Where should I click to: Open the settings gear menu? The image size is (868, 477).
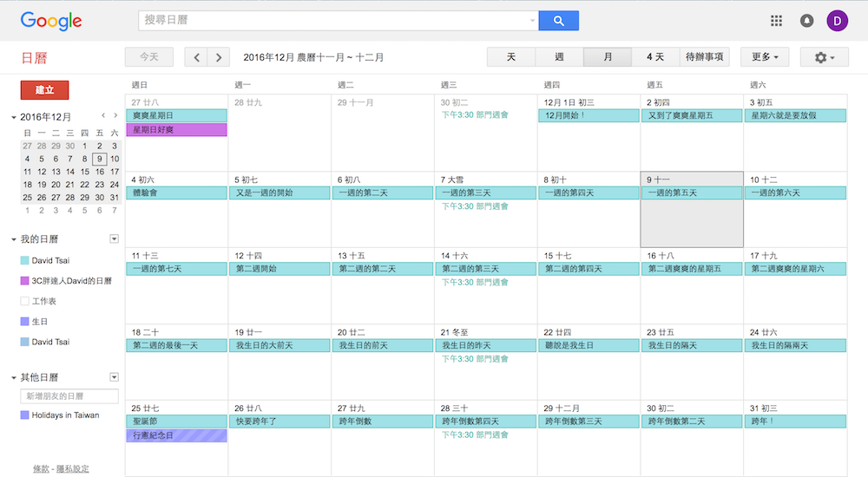click(x=824, y=57)
